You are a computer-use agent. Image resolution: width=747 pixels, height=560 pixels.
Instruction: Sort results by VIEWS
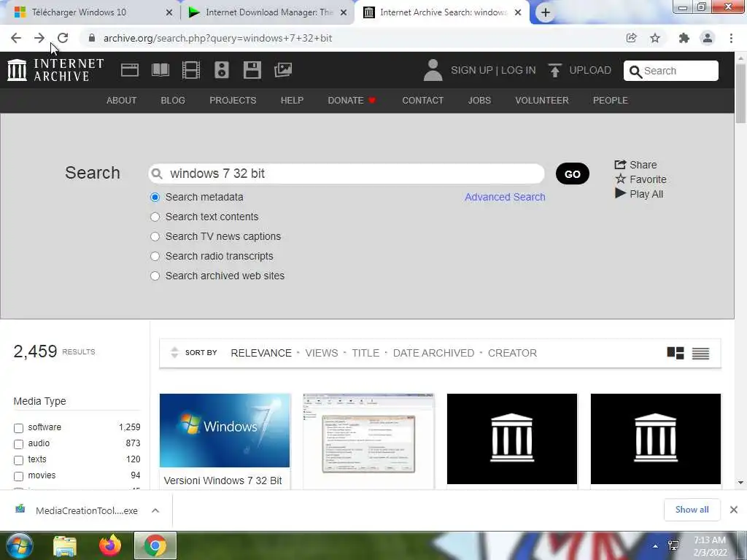coord(322,354)
